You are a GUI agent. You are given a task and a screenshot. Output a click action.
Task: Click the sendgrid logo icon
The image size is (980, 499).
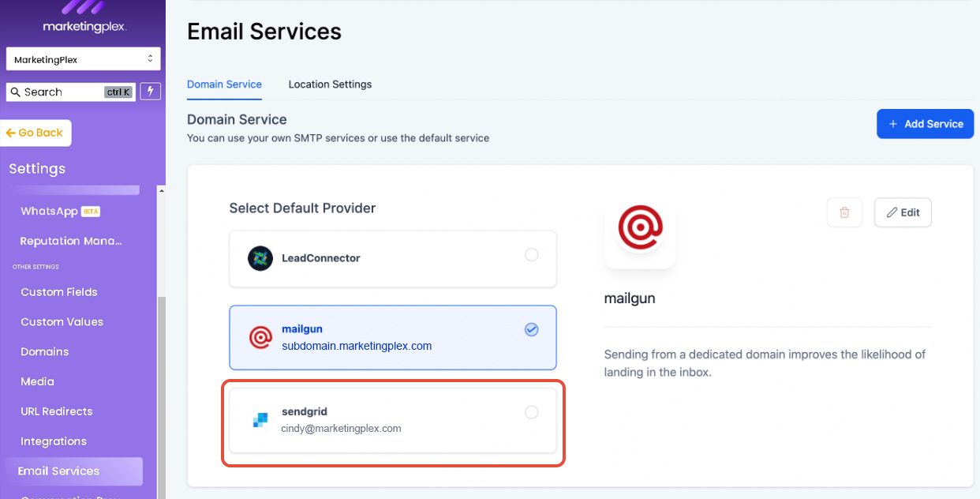pyautogui.click(x=260, y=420)
